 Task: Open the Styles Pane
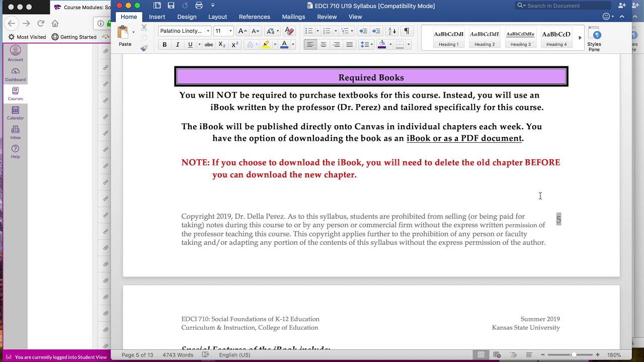coord(594,40)
